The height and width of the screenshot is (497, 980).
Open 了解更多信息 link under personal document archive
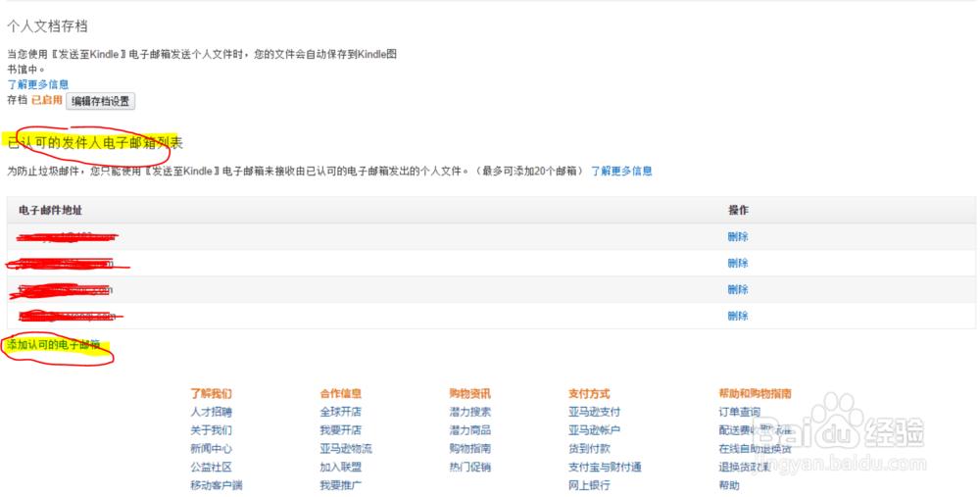click(38, 84)
